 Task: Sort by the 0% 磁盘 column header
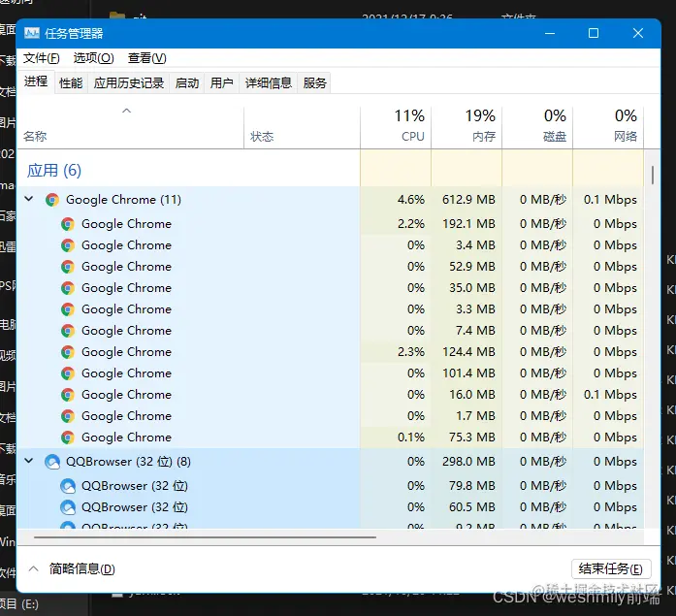pos(537,128)
